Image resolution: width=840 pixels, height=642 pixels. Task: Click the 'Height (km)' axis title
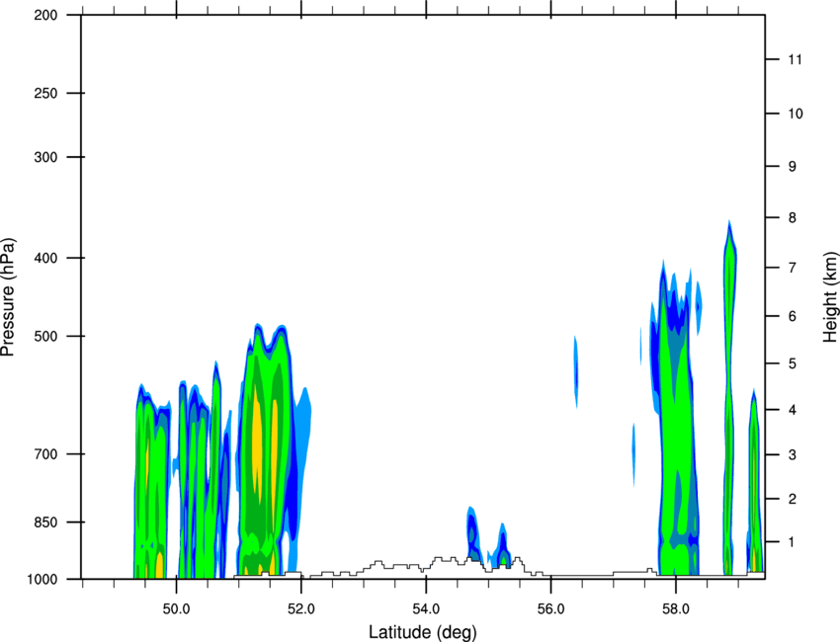point(830,296)
